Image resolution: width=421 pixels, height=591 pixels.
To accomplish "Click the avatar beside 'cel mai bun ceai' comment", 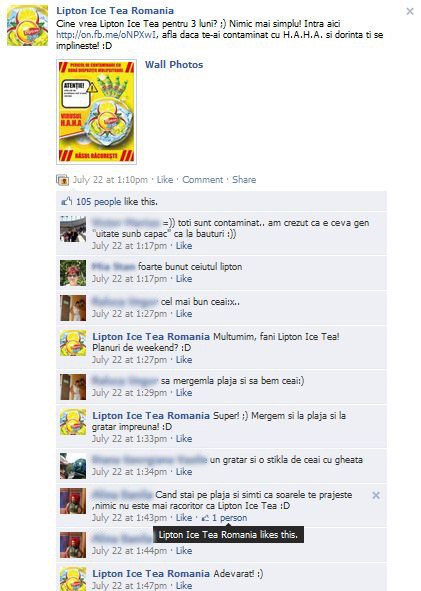I will click(x=73, y=308).
